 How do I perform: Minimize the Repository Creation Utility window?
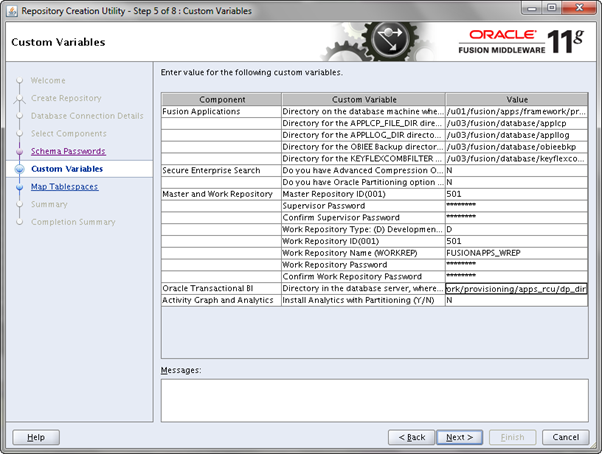click(532, 8)
